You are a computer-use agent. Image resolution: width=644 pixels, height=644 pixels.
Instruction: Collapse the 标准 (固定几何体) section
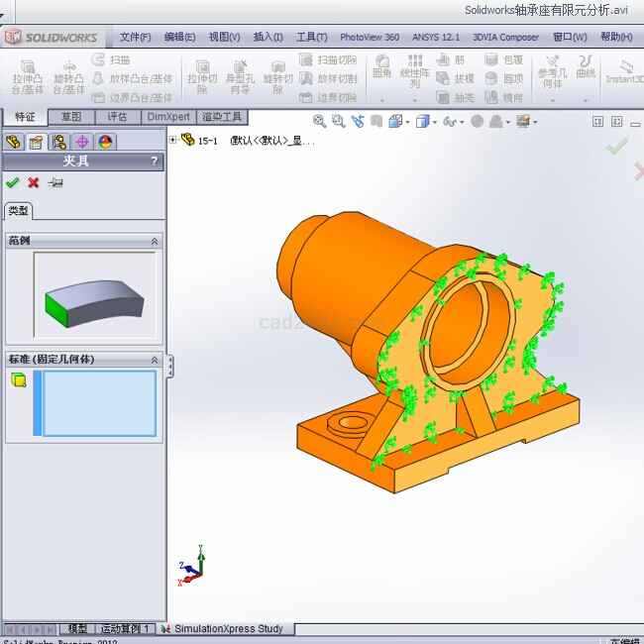click(x=154, y=360)
